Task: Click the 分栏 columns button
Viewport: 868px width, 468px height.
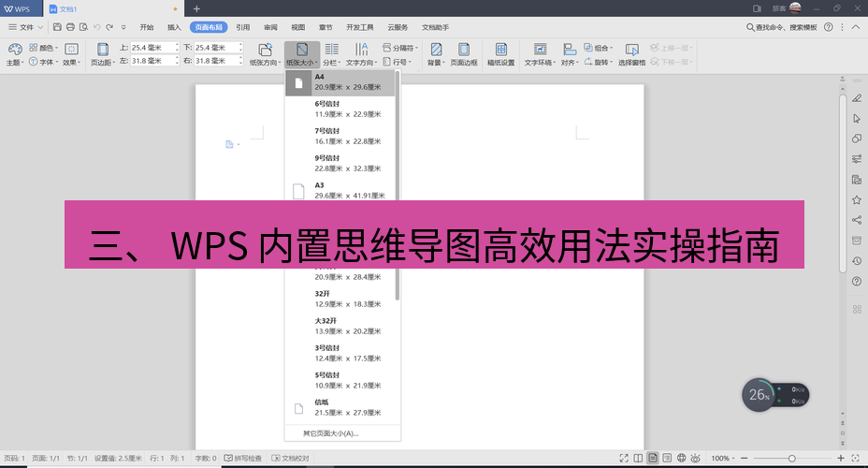Action: click(332, 54)
